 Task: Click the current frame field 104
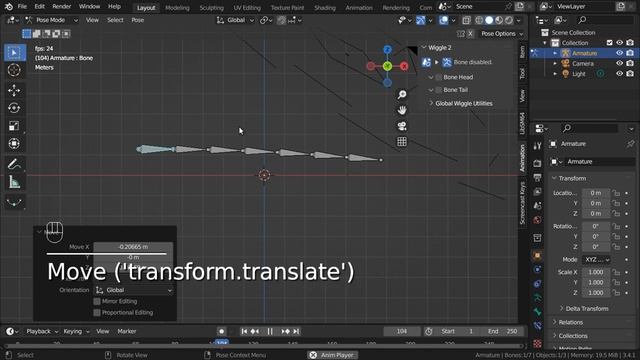coord(402,331)
